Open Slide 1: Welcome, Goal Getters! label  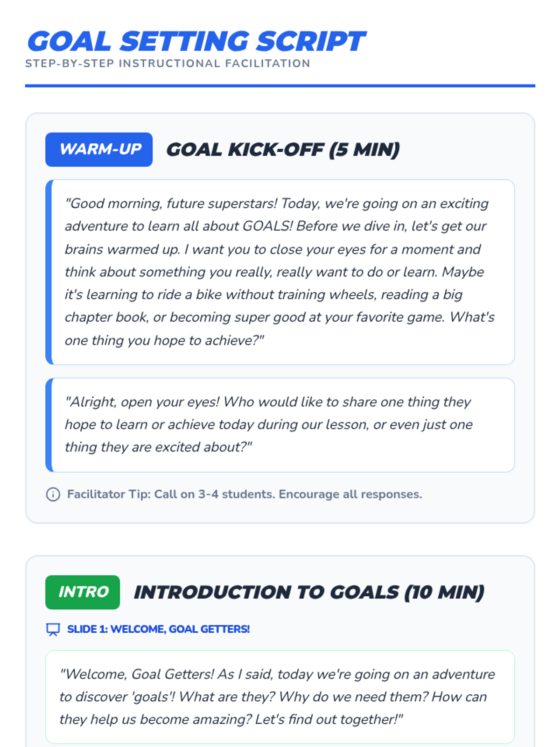(159, 629)
